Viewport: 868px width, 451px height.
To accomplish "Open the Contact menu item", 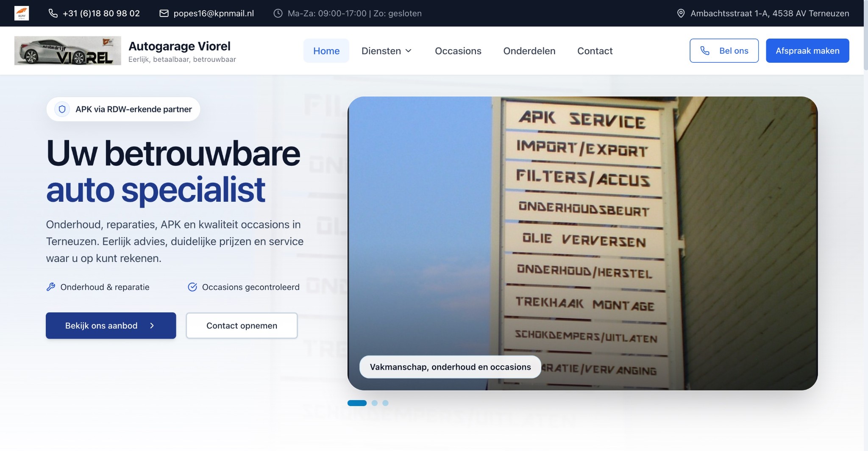I will (595, 51).
